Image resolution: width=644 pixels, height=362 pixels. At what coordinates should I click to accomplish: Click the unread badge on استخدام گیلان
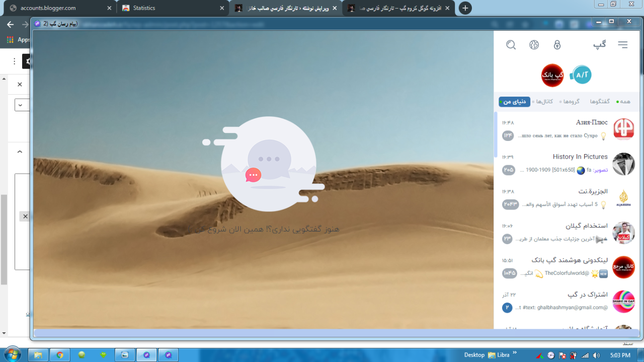507,239
